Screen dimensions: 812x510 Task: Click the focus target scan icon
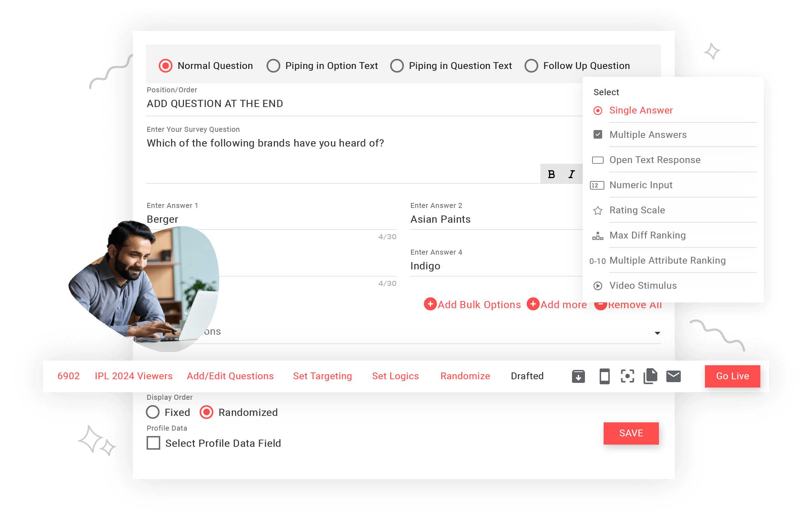[x=627, y=376]
